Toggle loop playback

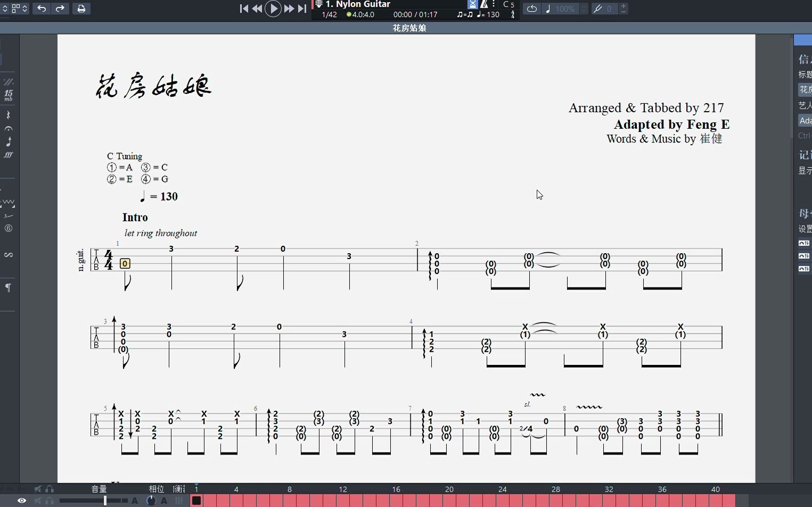point(531,9)
